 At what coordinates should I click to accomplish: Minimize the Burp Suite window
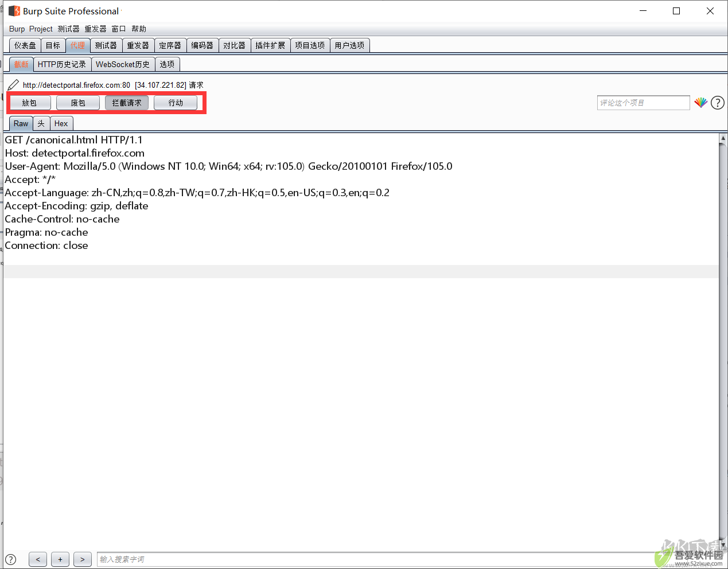click(x=643, y=11)
